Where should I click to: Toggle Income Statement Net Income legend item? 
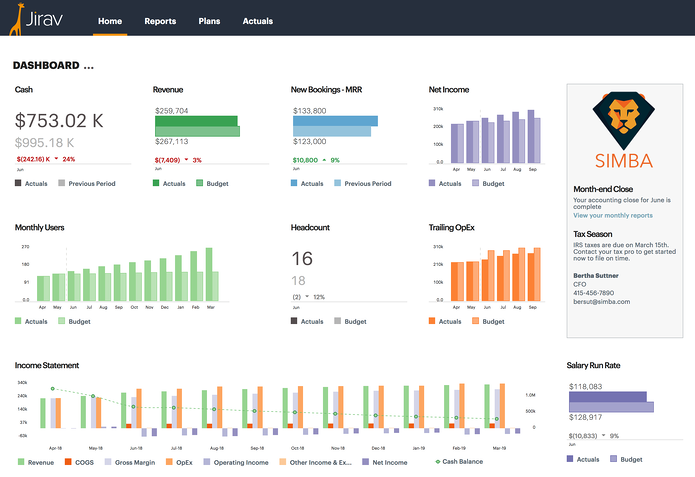click(x=385, y=462)
